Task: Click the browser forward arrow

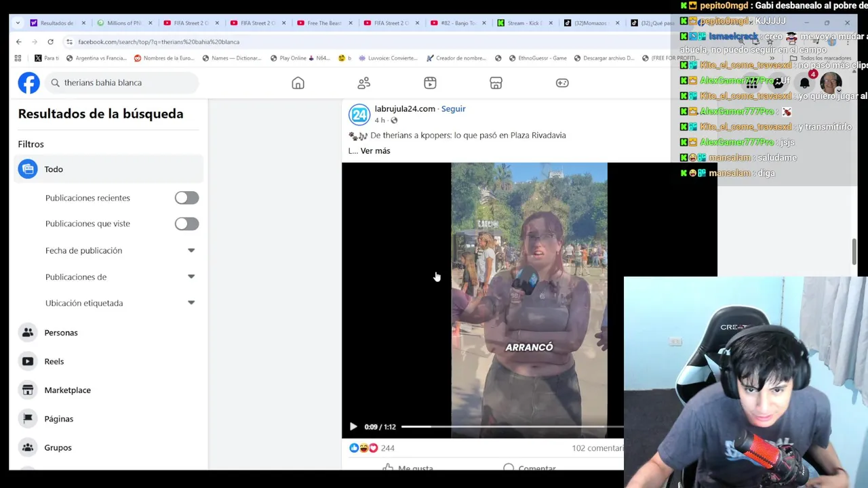Action: [35, 41]
